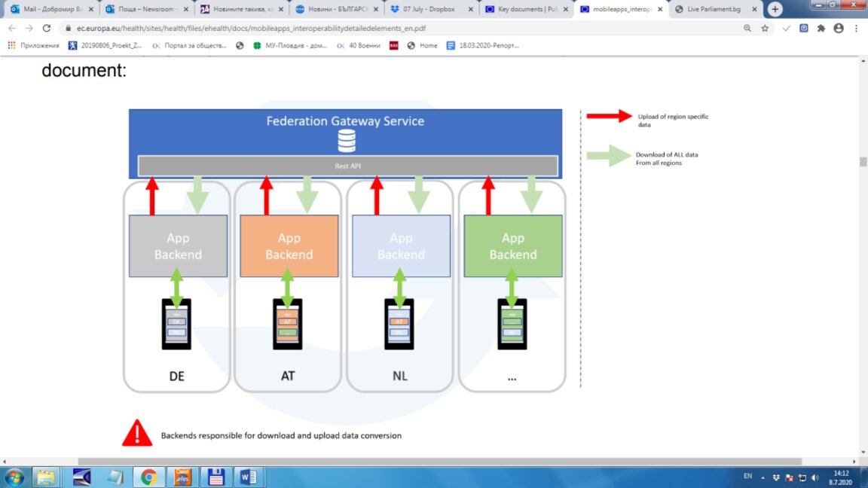The image size is (868, 488).
Task: Bookmark this page with the star icon
Action: pos(765,28)
